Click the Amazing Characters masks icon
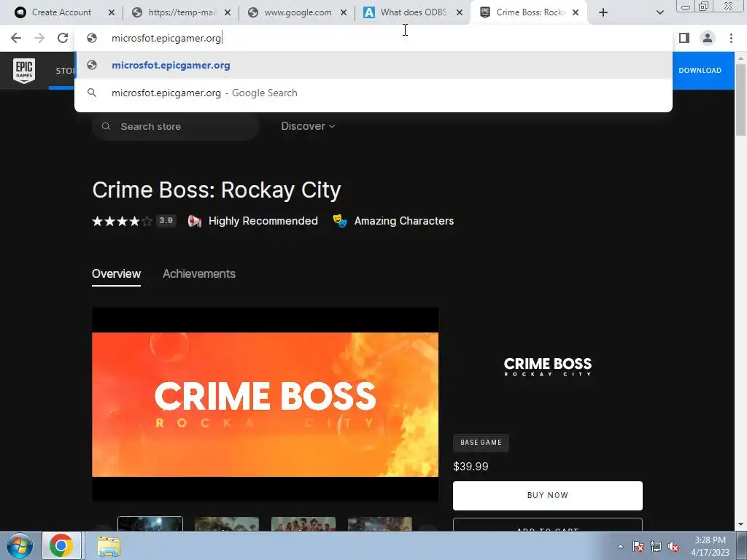Screen dimensions: 747x560 tap(340, 221)
